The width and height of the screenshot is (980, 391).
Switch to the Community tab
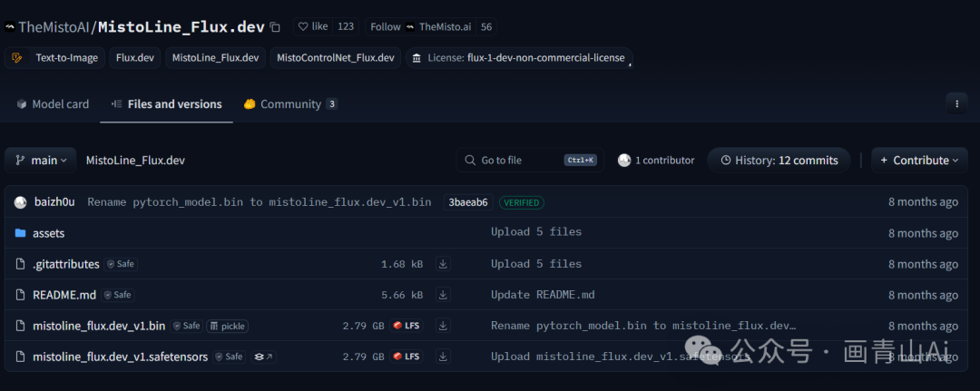(290, 104)
